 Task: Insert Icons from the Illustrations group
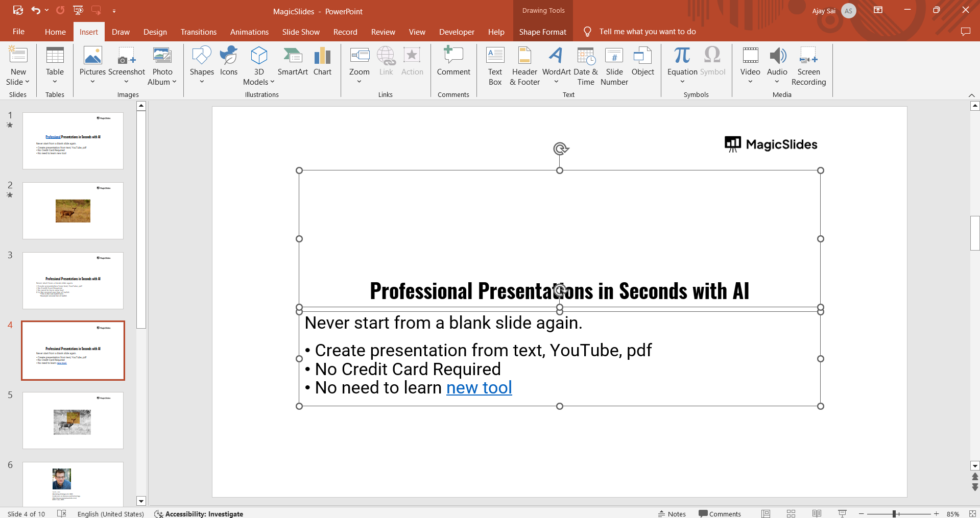[x=229, y=61]
